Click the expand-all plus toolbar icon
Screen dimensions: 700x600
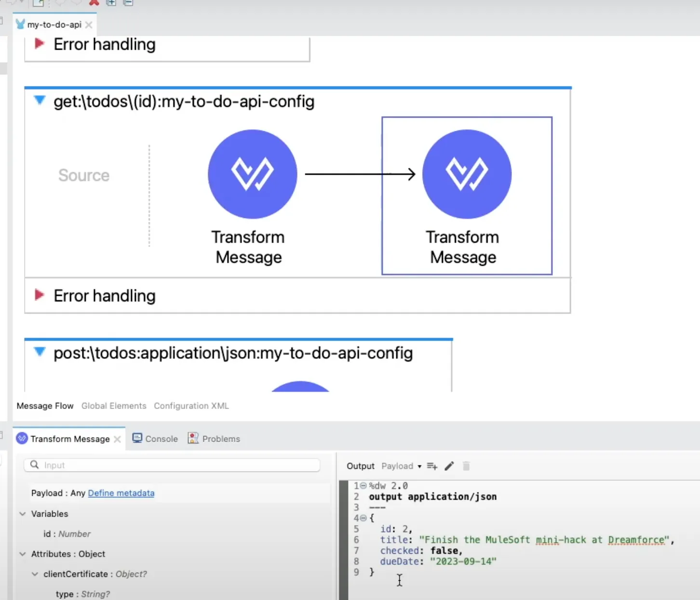click(x=111, y=2)
